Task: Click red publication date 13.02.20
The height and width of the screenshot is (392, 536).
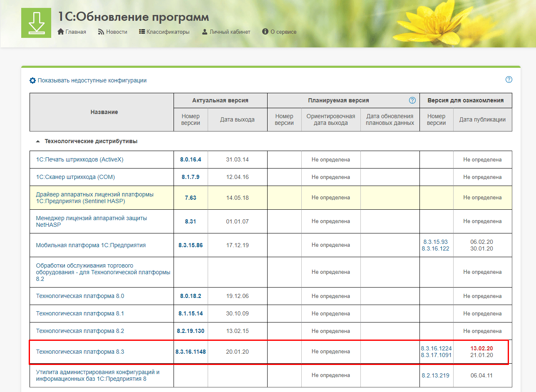Action: pos(482,348)
